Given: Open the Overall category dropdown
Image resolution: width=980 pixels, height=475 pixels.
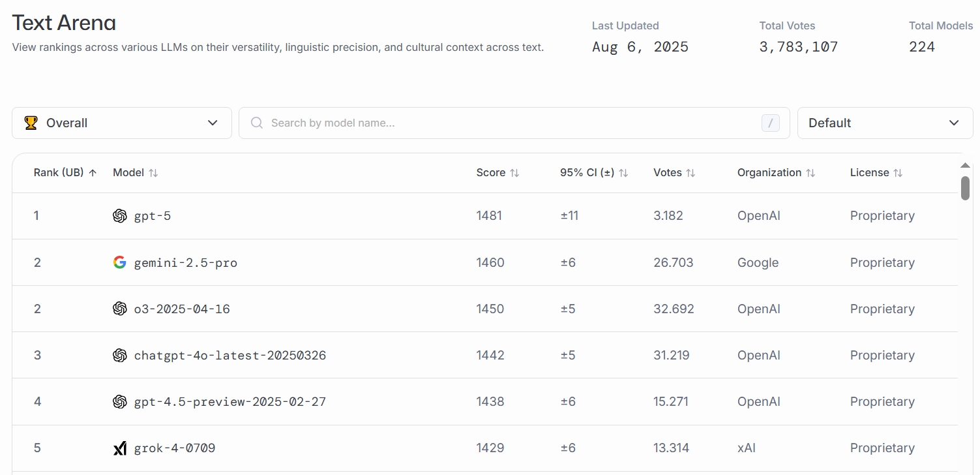Looking at the screenshot, I should [122, 123].
